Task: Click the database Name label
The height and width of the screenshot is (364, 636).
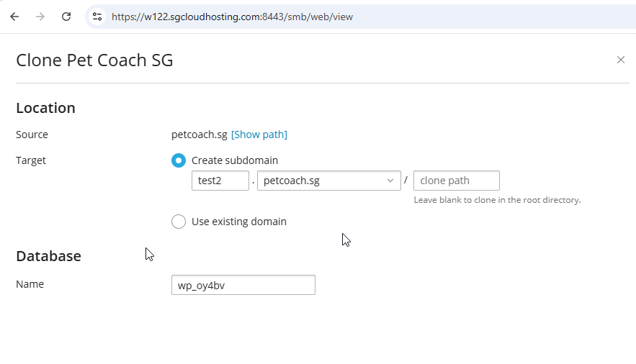Action: (30, 284)
